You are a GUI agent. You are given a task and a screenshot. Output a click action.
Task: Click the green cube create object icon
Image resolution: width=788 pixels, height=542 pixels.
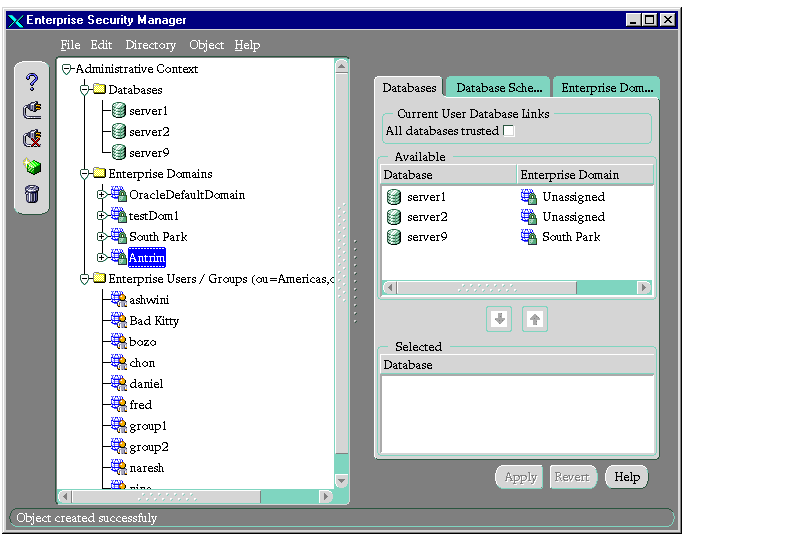tap(32, 166)
